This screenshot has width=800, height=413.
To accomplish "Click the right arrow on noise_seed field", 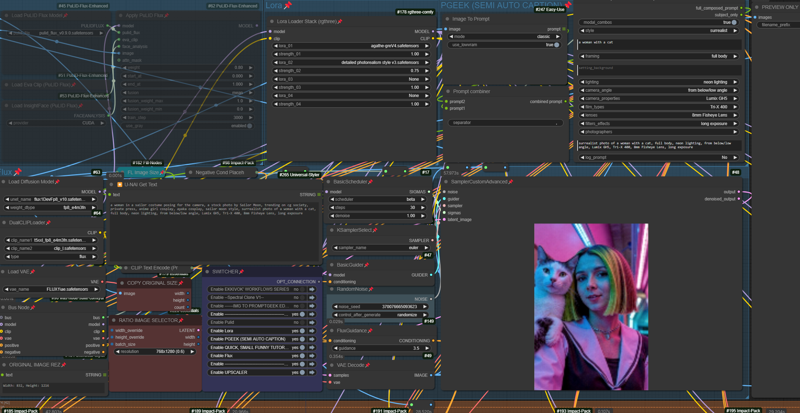I will 429,307.
